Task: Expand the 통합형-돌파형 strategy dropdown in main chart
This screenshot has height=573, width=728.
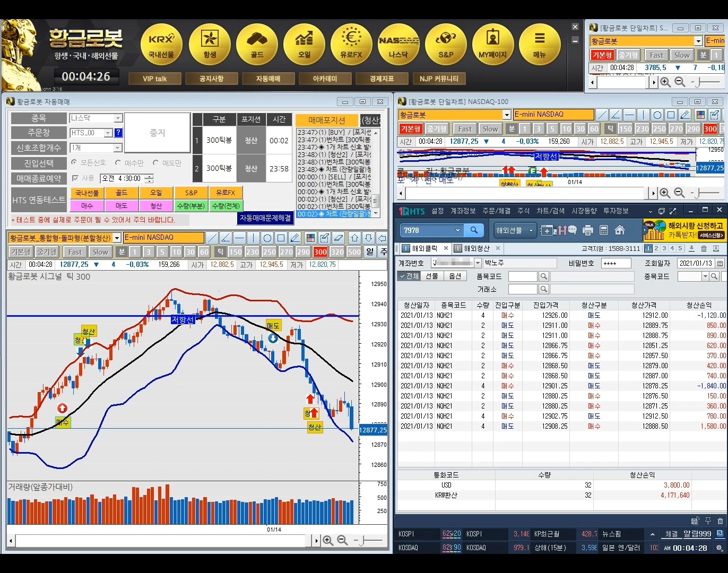Action: pyautogui.click(x=117, y=238)
